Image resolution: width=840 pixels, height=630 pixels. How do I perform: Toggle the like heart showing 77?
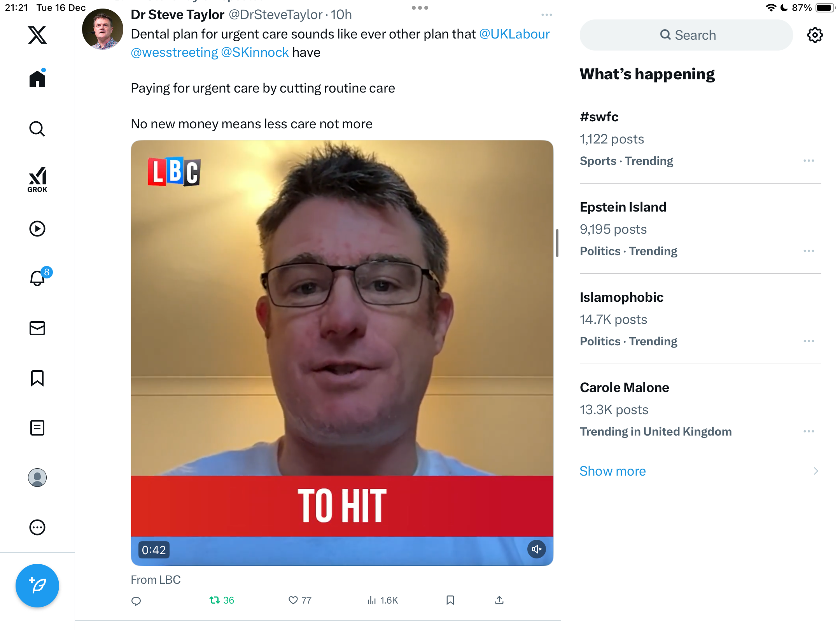coord(300,600)
